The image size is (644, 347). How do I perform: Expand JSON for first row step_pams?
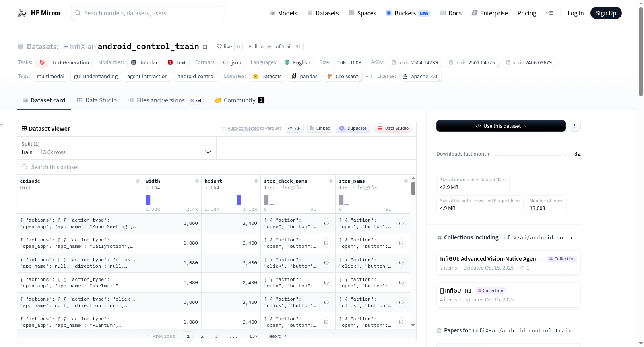pyautogui.click(x=401, y=223)
